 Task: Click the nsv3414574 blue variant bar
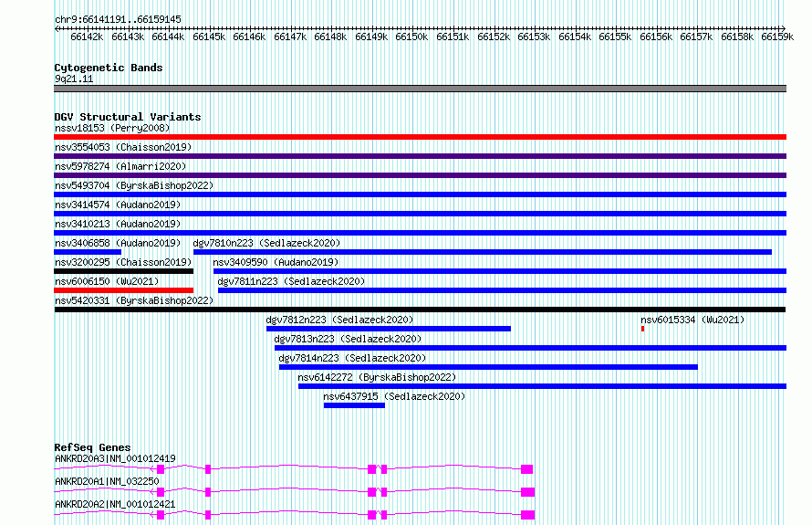pos(420,214)
